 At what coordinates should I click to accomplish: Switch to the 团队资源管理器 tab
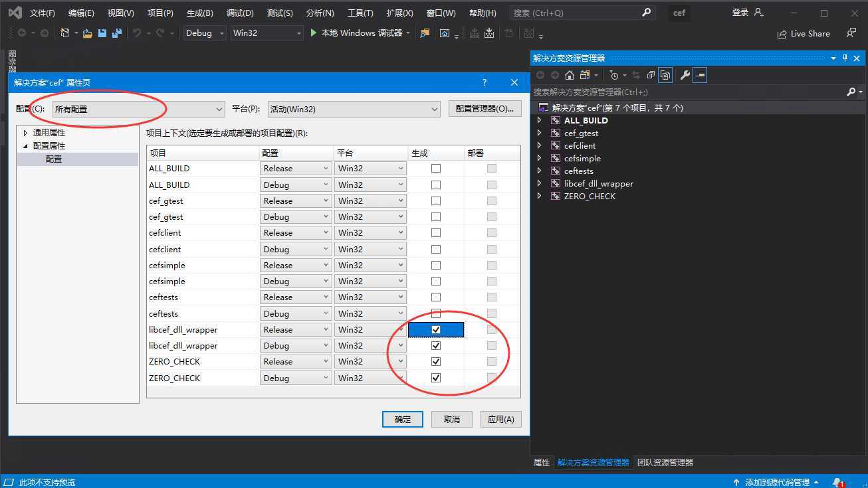pyautogui.click(x=665, y=462)
